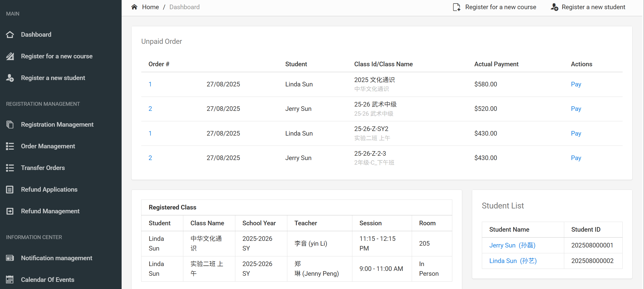Click the Transfer Orders list icon
The image size is (644, 289).
coord(10,168)
